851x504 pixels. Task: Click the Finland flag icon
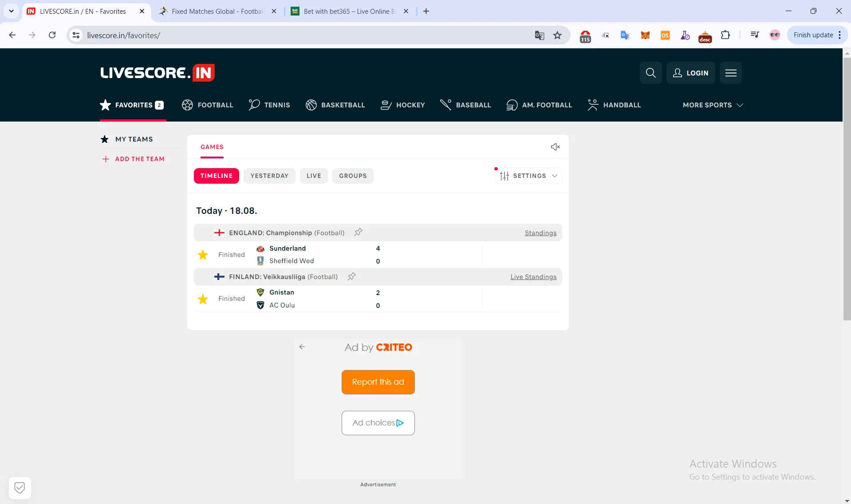click(x=219, y=277)
